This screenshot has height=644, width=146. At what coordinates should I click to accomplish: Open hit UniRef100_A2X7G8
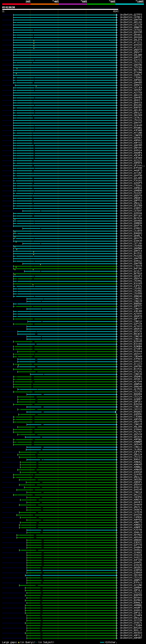(x=131, y=93)
